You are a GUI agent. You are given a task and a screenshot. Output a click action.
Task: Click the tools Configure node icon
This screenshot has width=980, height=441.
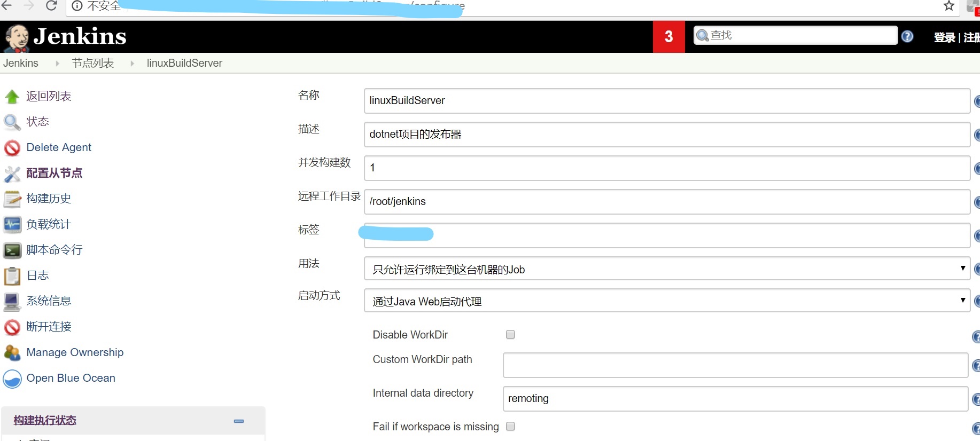coord(12,174)
